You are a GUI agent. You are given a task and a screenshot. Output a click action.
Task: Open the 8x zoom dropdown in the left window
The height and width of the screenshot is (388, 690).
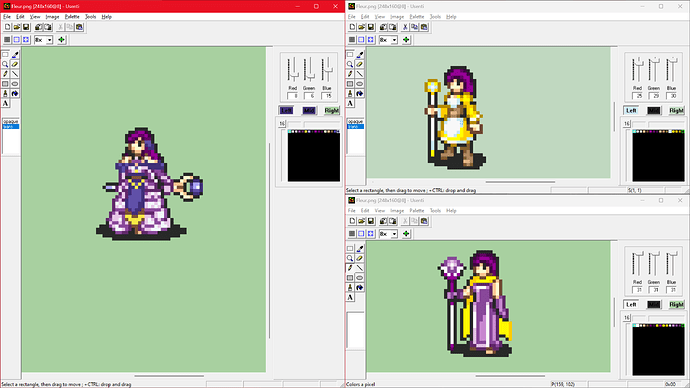50,40
